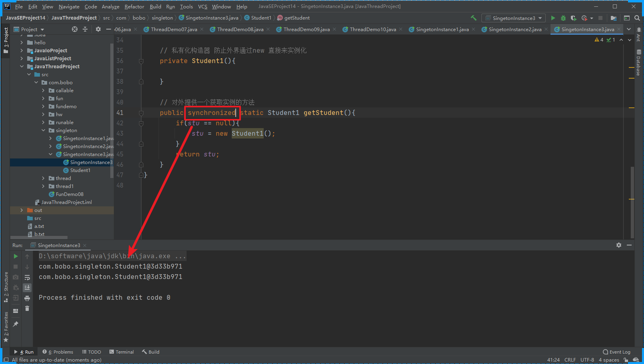Viewport: 644px width, 364px height.
Task: Click getStudent in the breadcrumb bar
Action: 297,18
